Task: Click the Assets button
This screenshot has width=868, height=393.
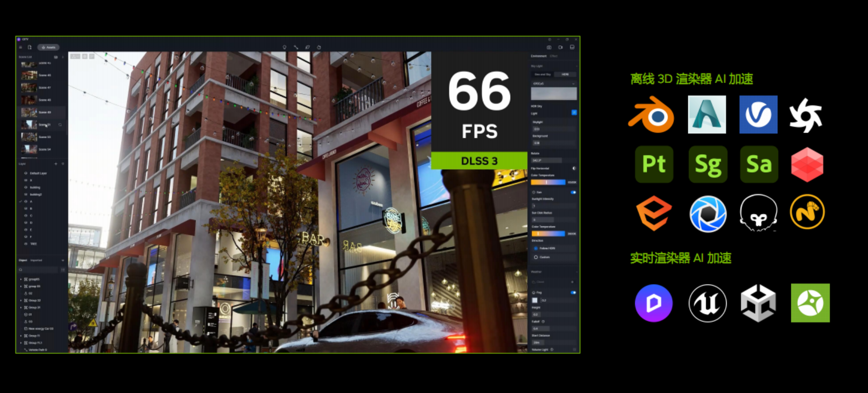Action: point(49,47)
